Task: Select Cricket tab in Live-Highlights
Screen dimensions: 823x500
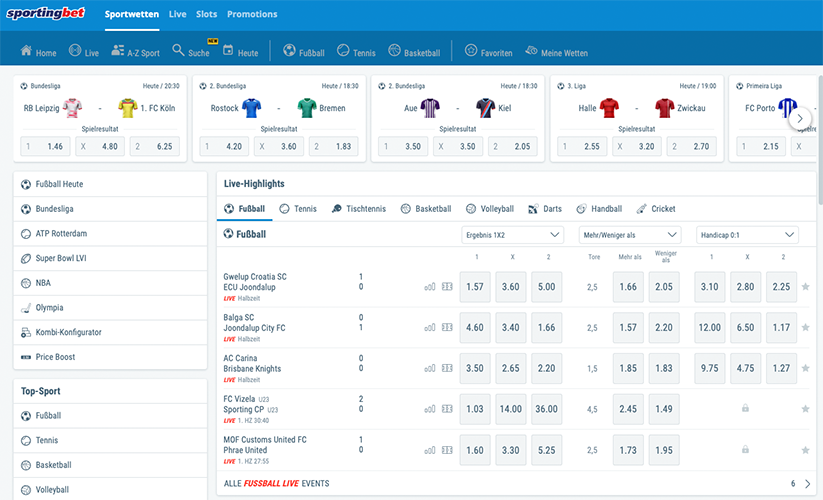Action: tap(656, 209)
